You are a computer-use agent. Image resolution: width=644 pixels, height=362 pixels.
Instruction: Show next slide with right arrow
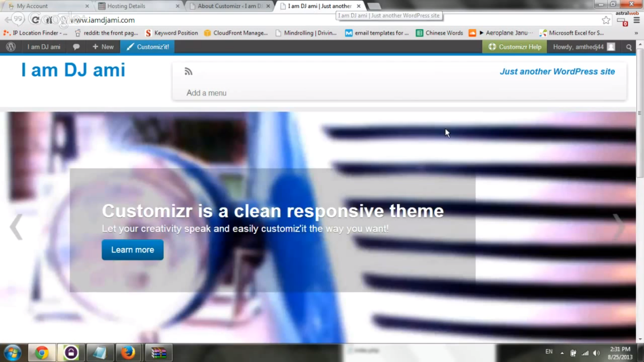[x=619, y=227]
